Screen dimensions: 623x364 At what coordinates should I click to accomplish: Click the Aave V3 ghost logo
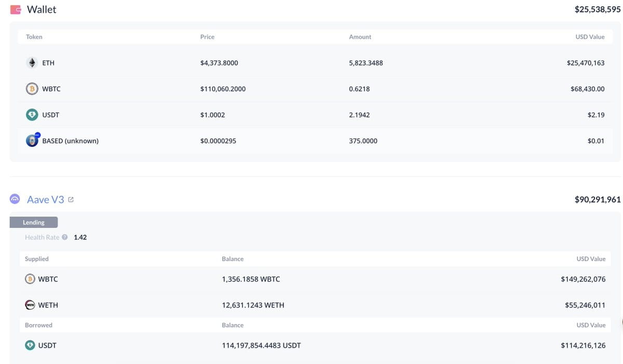click(x=15, y=199)
